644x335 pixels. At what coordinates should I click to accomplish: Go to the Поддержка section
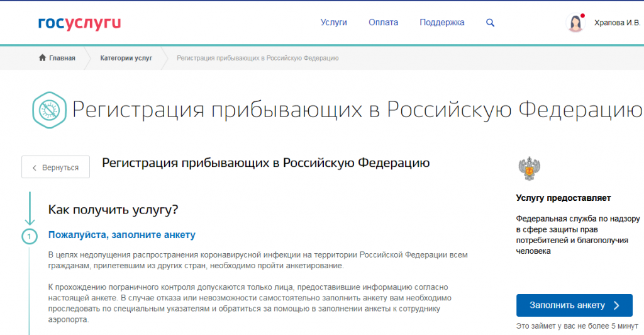pyautogui.click(x=441, y=23)
